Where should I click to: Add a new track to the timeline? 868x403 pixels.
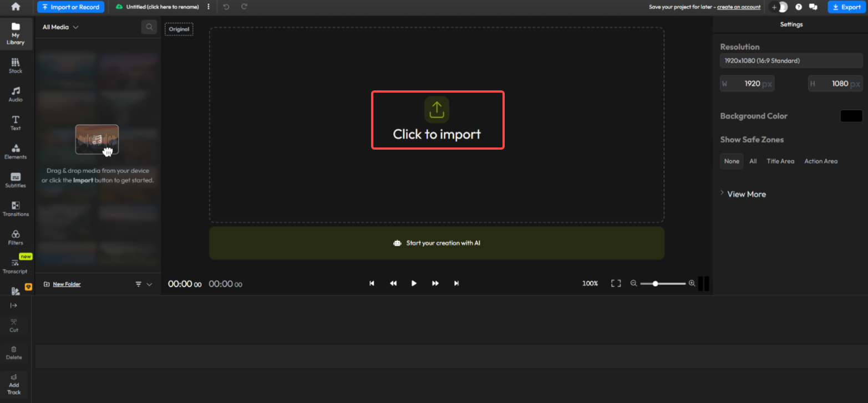(x=14, y=384)
